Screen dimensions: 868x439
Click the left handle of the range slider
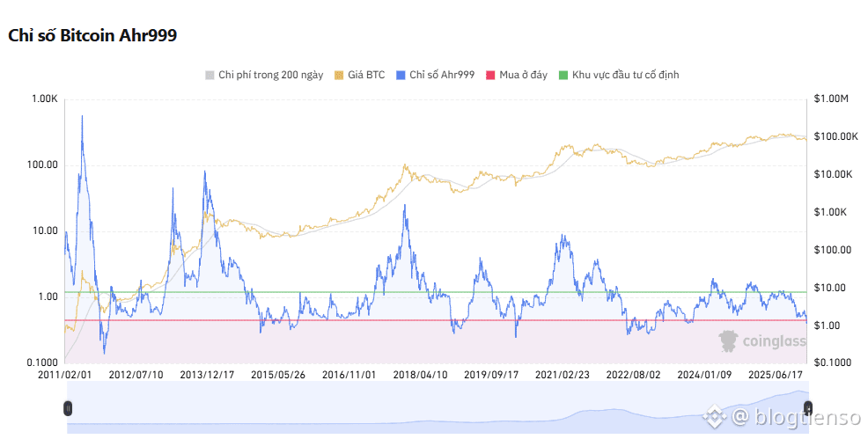(x=68, y=408)
